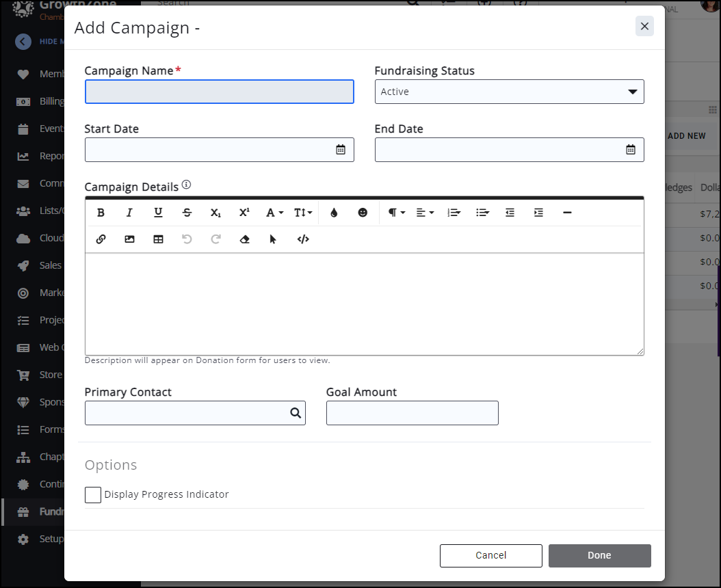This screenshot has height=588, width=721.
Task: Toggle bold formatting in Campaign Details
Action: point(101,213)
